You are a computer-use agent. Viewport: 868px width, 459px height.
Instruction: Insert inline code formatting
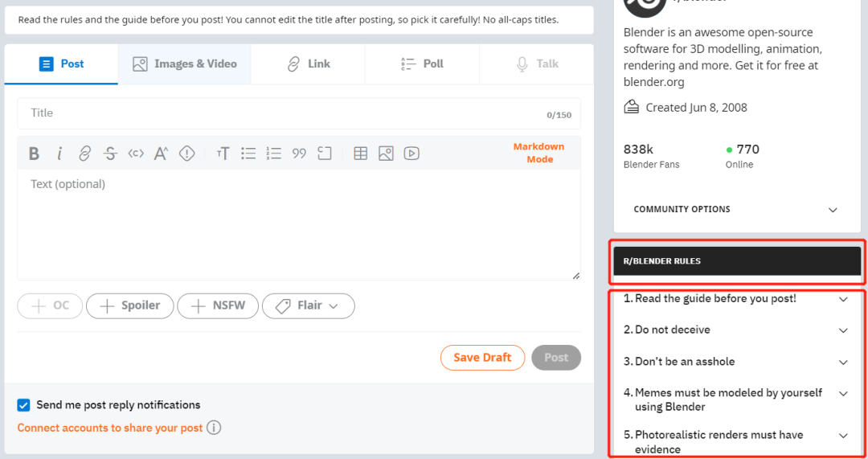point(136,154)
